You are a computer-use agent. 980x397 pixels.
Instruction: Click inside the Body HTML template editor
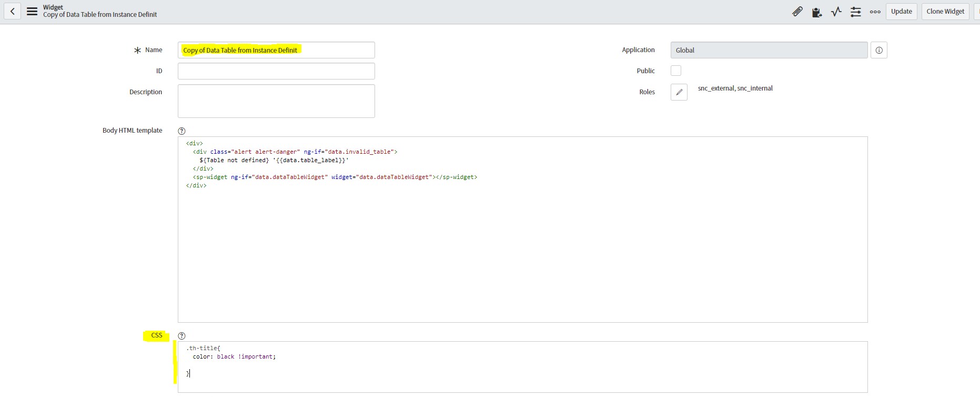pyautogui.click(x=522, y=230)
